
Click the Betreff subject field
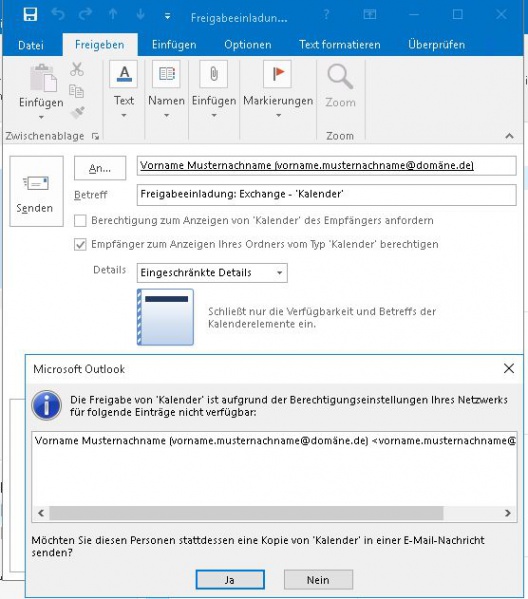pyautogui.click(x=327, y=195)
